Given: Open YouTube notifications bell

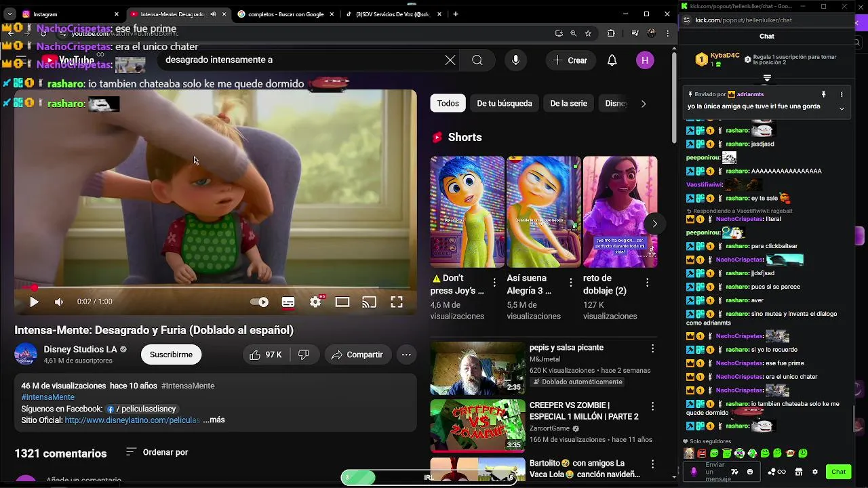Looking at the screenshot, I should click(612, 60).
